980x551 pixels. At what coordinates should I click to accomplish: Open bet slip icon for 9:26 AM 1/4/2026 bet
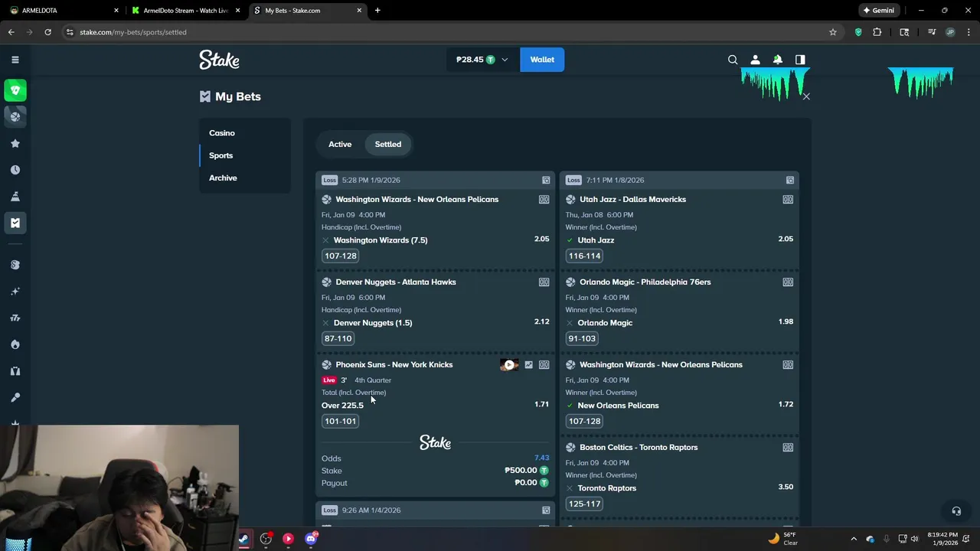[546, 510]
